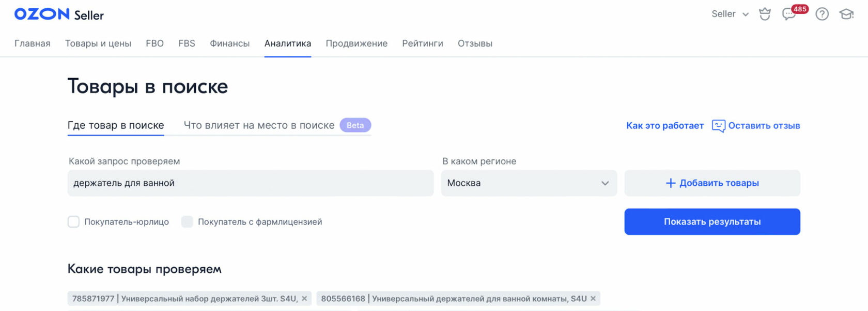Open the Отзывы menu item

(475, 43)
